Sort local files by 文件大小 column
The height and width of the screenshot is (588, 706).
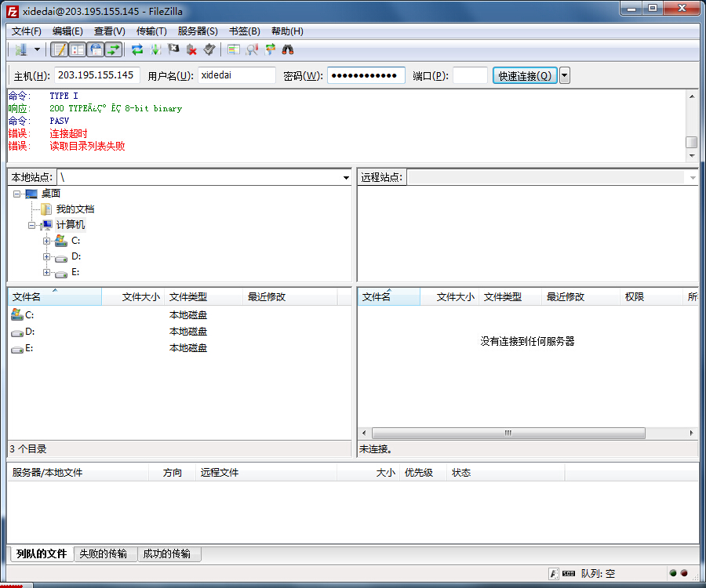[x=133, y=297]
